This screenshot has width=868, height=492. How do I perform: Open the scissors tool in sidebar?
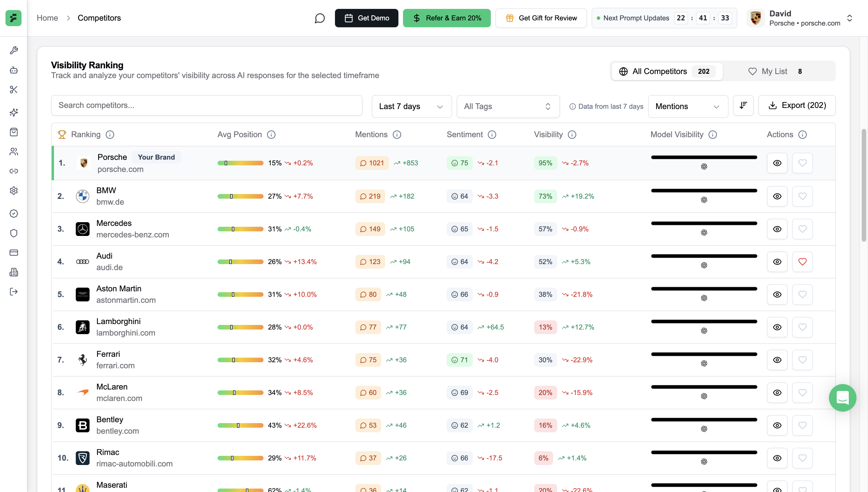[13, 90]
